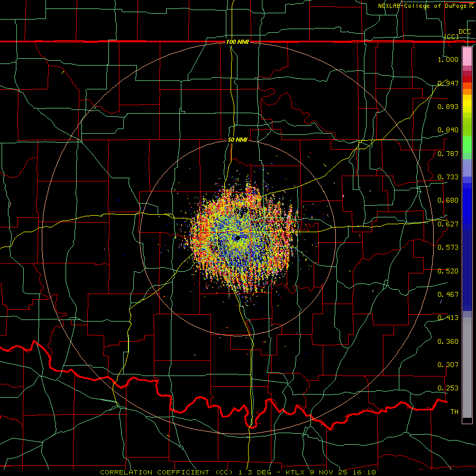The width and height of the screenshot is (476, 476).
Task: Click the 0.893 legend value
Action: [x=448, y=106]
